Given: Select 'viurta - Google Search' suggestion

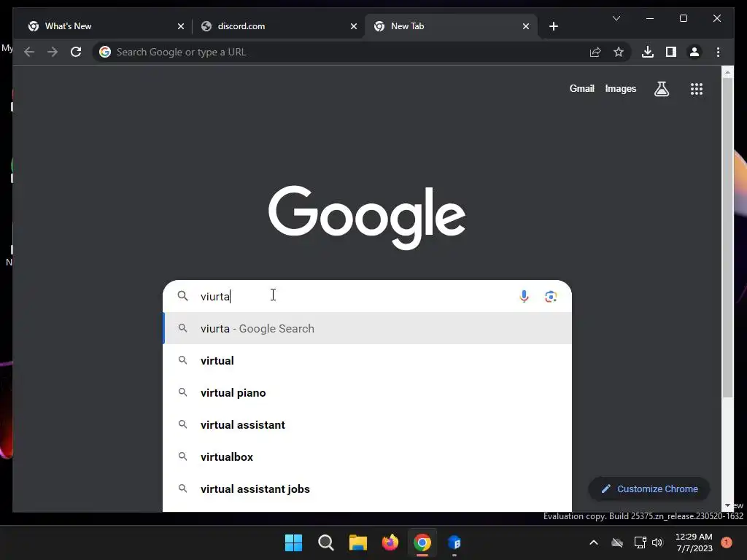Looking at the screenshot, I should click(368, 329).
